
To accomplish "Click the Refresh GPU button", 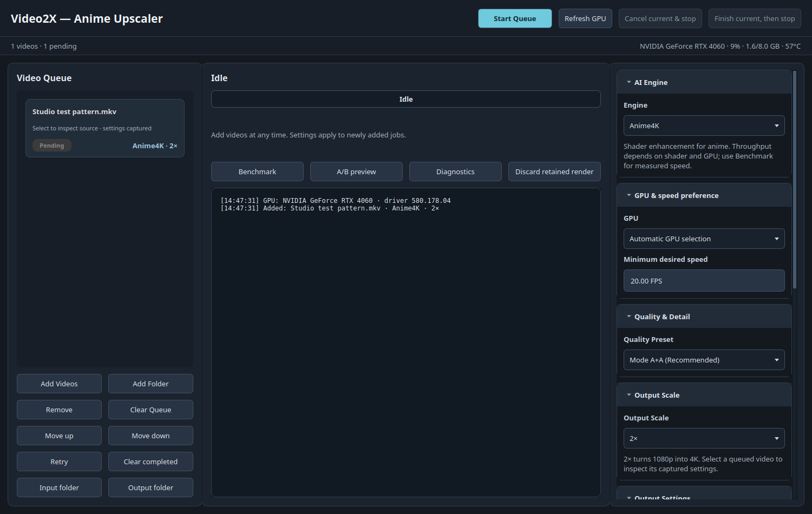I will pyautogui.click(x=585, y=18).
